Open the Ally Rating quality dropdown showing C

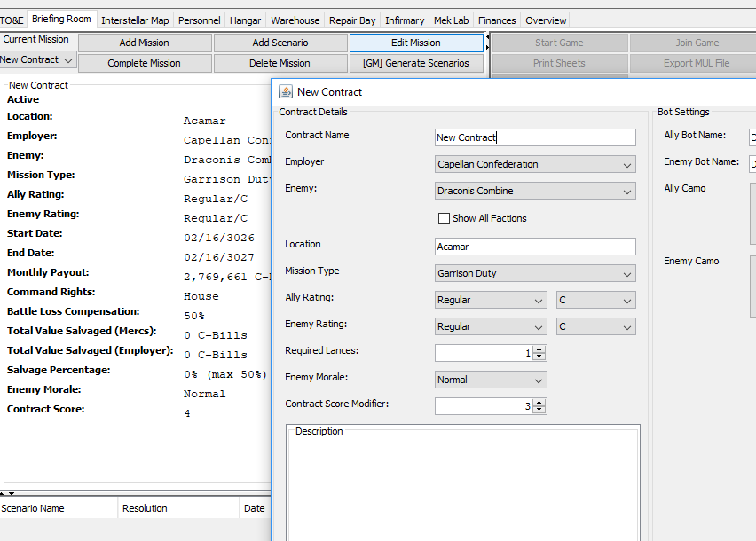click(596, 300)
